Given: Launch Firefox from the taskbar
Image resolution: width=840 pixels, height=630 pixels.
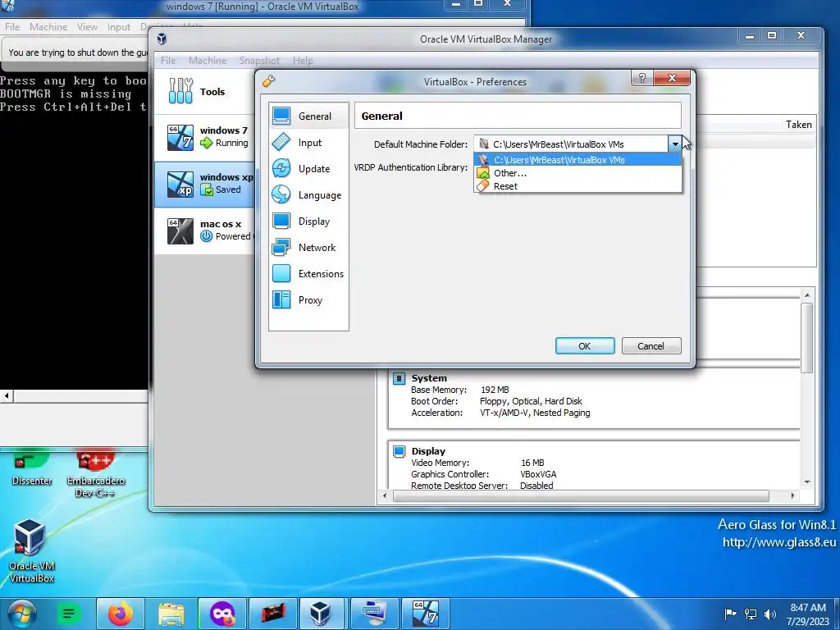Looking at the screenshot, I should click(x=120, y=614).
